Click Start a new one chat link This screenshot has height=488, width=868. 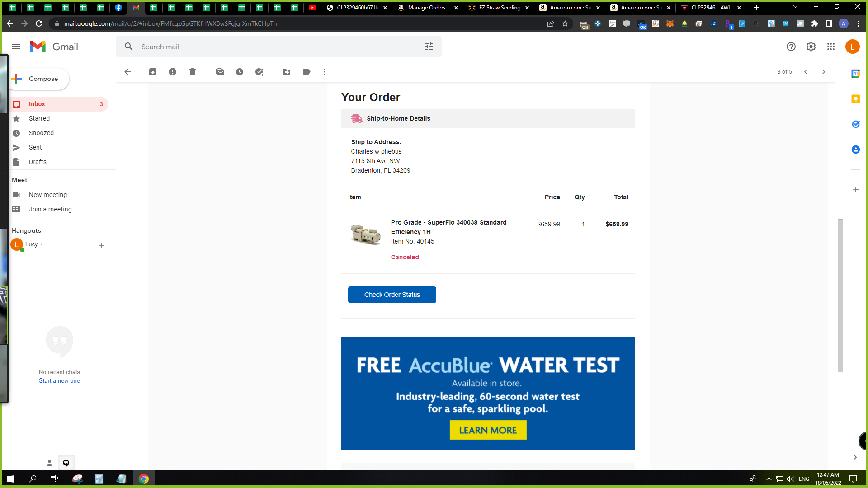59,381
